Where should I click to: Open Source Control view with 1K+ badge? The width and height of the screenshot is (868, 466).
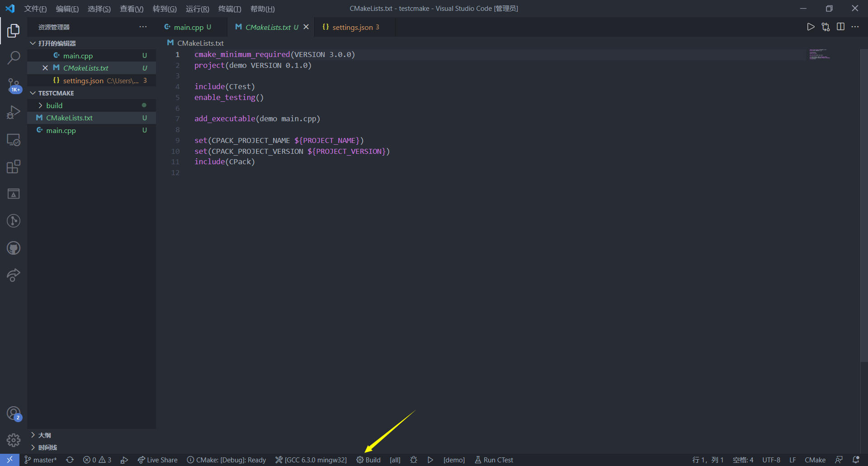tap(14, 85)
